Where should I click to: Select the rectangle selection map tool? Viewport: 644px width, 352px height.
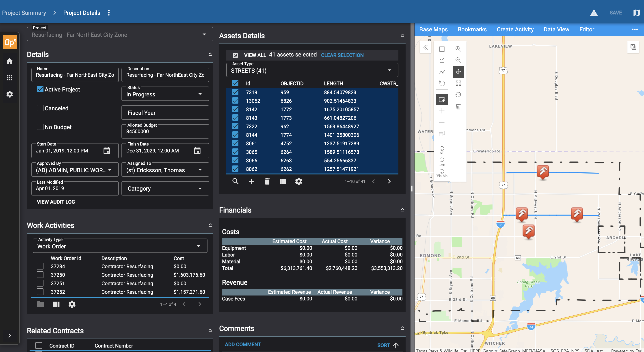(442, 49)
